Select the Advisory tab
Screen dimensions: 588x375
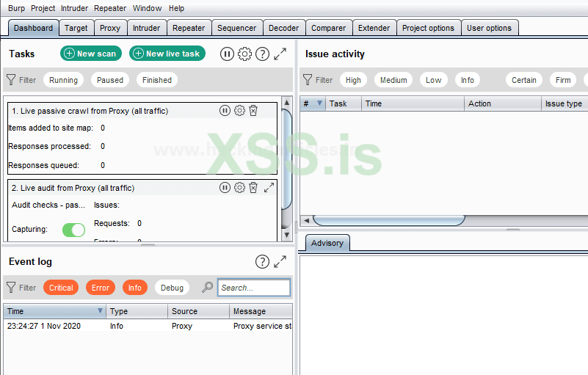(327, 243)
